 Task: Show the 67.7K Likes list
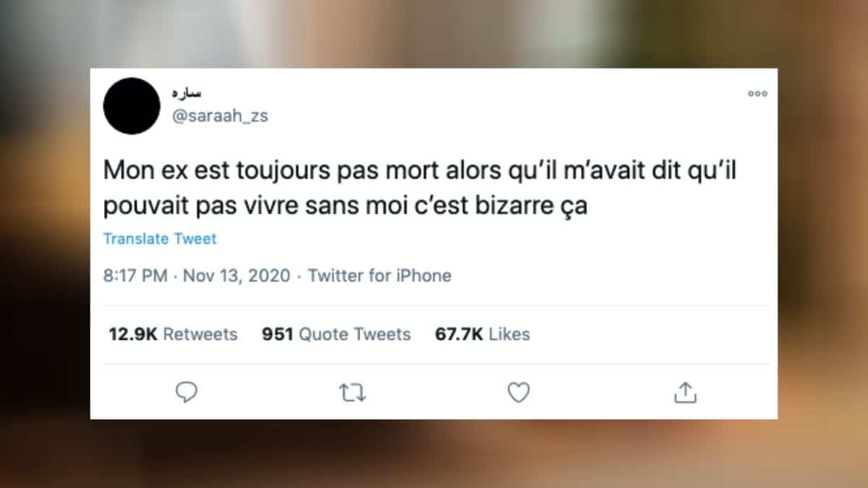coord(482,334)
